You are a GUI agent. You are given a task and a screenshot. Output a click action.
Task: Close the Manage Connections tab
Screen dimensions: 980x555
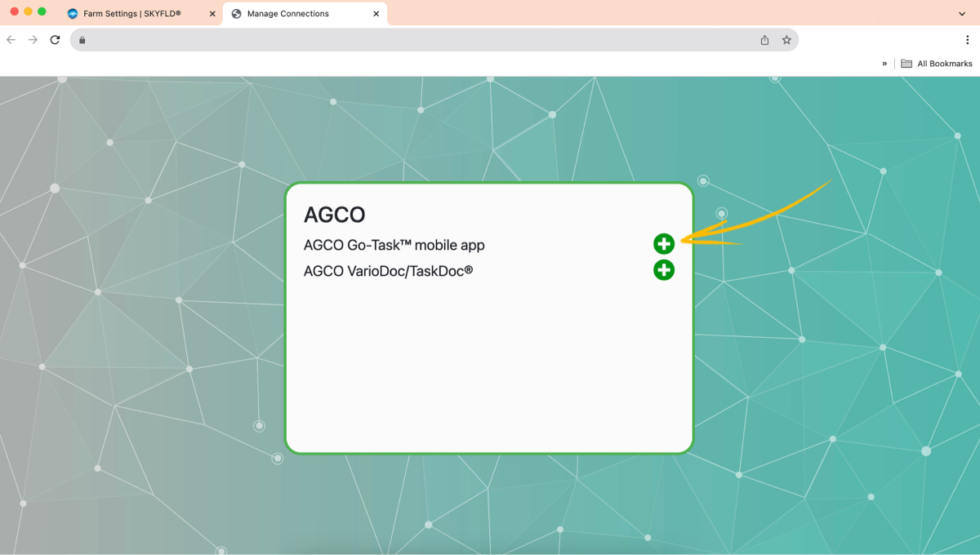pyautogui.click(x=376, y=14)
